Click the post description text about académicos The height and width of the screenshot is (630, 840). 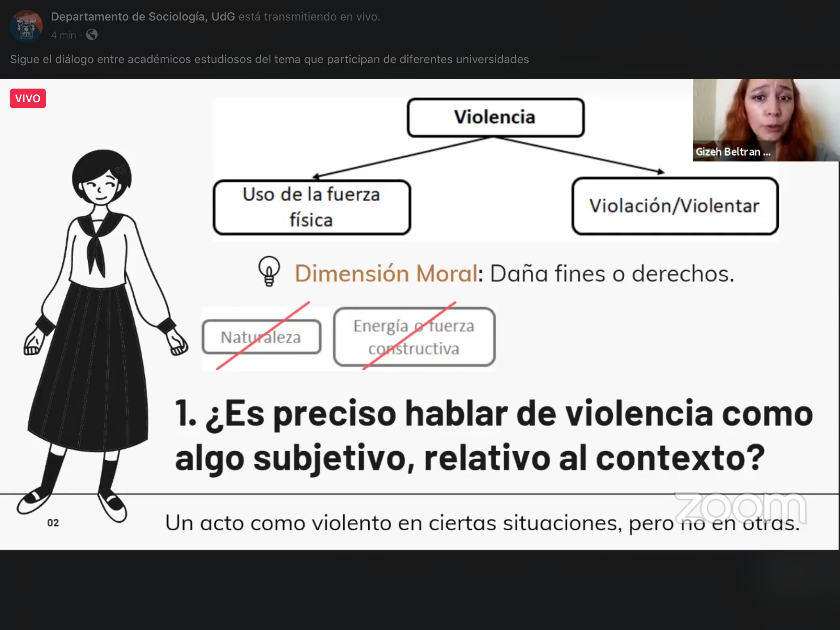[269, 59]
